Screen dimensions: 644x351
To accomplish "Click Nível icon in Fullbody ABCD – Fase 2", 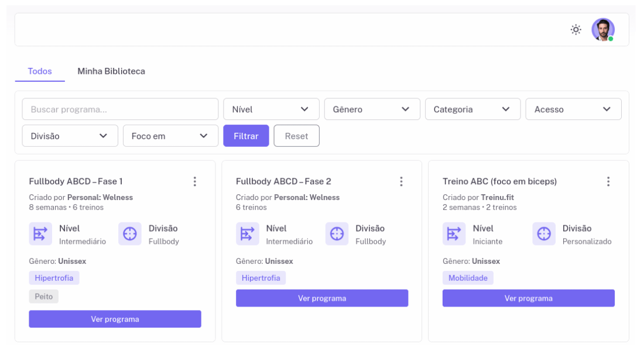I will (247, 234).
